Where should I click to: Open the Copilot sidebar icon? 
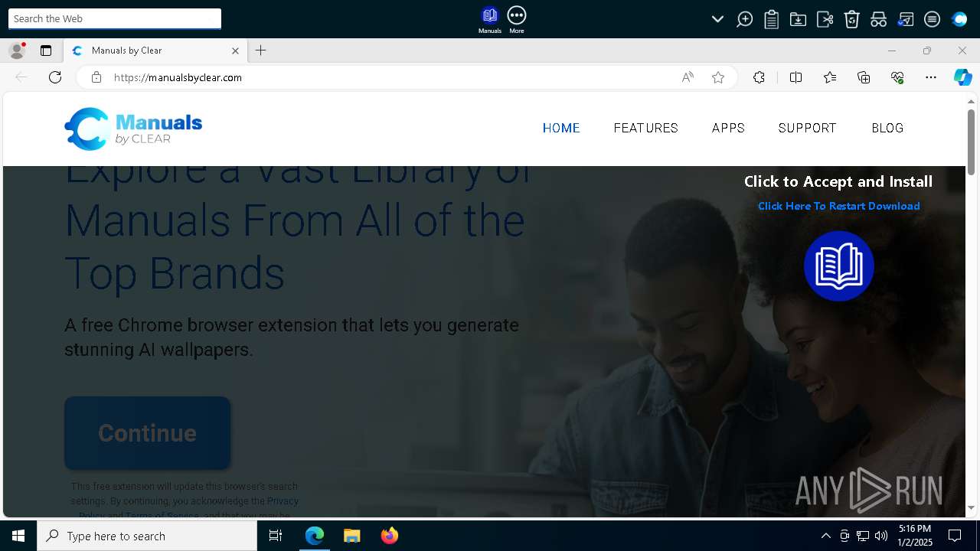pos(962,77)
